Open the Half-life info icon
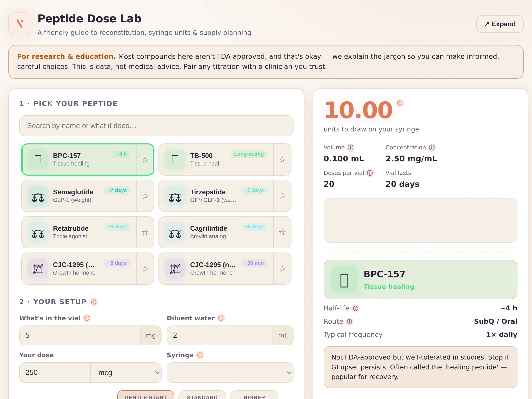 [356, 308]
